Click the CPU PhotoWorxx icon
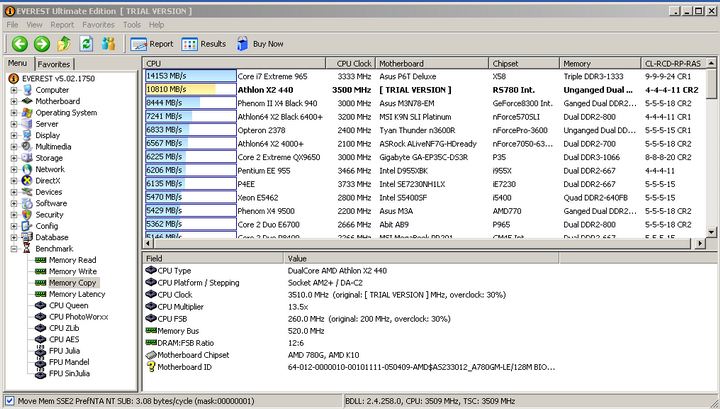 [x=40, y=317]
